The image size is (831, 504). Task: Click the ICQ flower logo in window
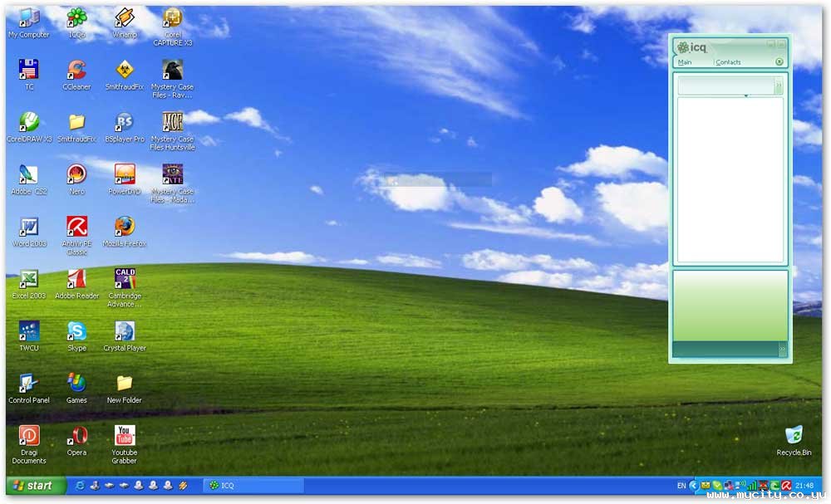pyautogui.click(x=682, y=47)
